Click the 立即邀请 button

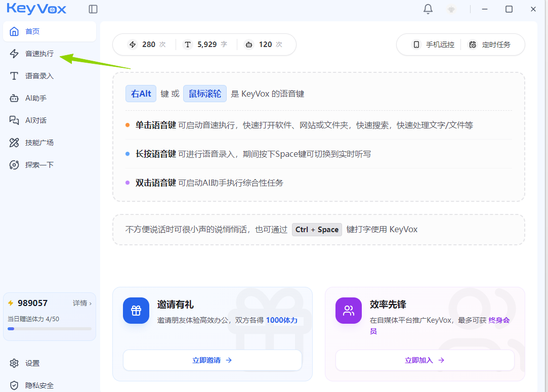[212, 360]
